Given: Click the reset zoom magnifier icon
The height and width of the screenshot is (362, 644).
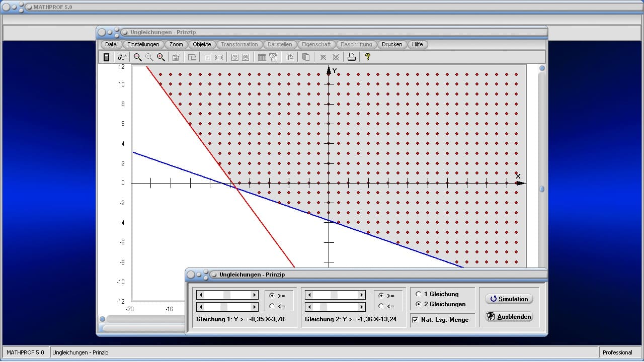Looking at the screenshot, I should pyautogui.click(x=149, y=57).
